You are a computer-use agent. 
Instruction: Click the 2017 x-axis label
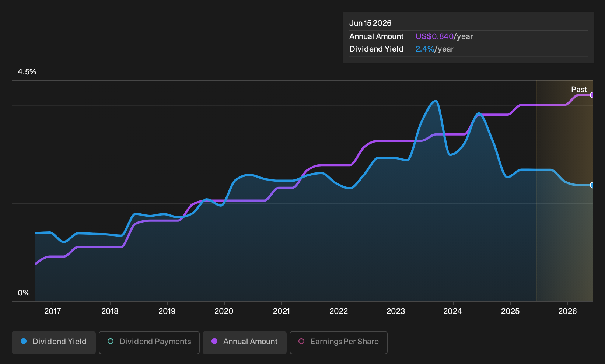coord(53,311)
